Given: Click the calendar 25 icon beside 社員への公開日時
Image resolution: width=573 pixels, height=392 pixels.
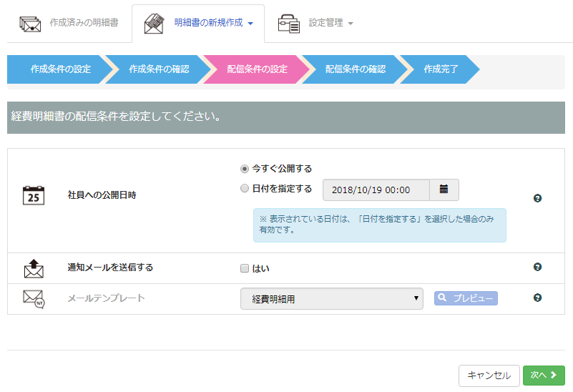Looking at the screenshot, I should click(x=34, y=195).
